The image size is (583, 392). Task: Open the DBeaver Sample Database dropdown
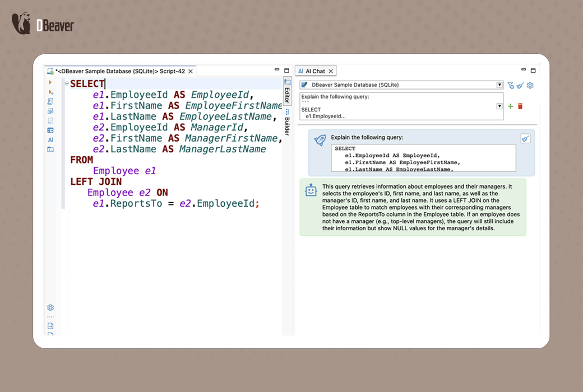(499, 85)
